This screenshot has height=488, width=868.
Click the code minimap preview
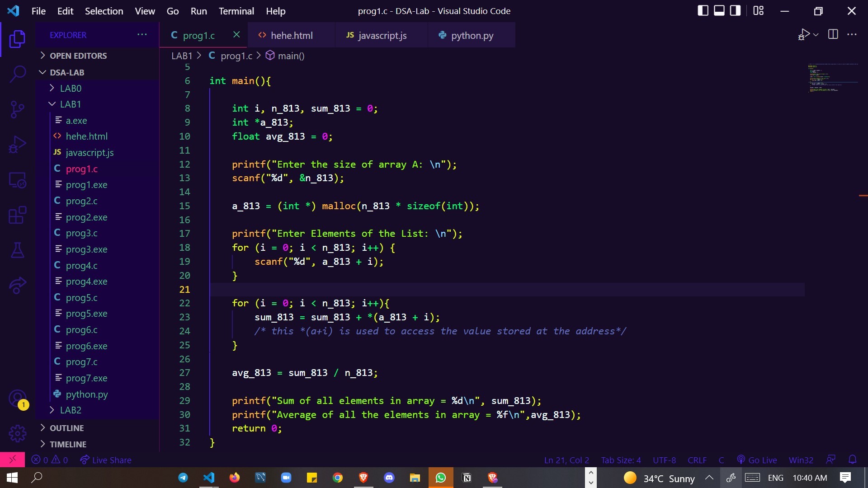point(833,78)
